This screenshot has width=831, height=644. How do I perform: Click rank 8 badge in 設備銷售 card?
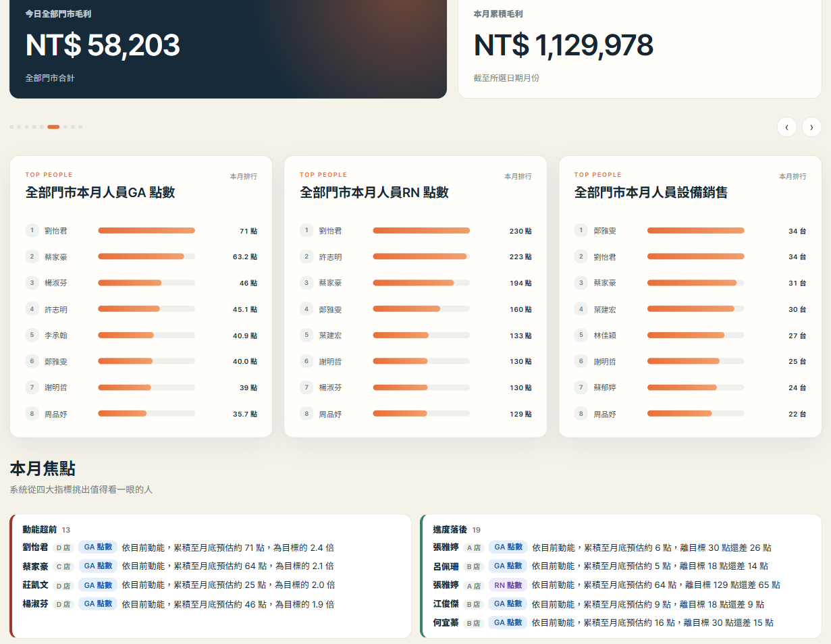tap(581, 414)
